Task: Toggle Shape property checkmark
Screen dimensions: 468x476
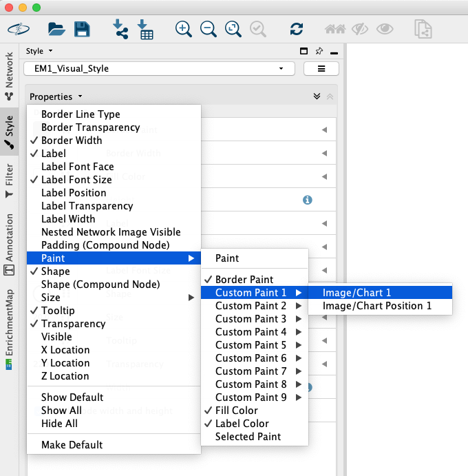Action: pyautogui.click(x=114, y=271)
